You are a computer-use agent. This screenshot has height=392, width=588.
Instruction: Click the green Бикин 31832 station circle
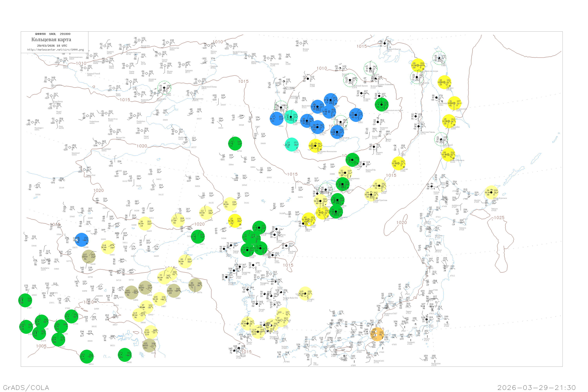352,160
